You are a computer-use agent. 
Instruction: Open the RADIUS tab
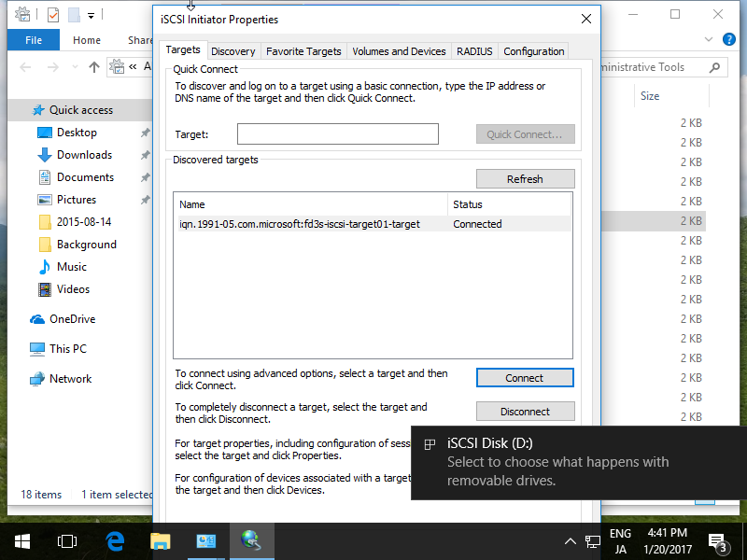474,51
